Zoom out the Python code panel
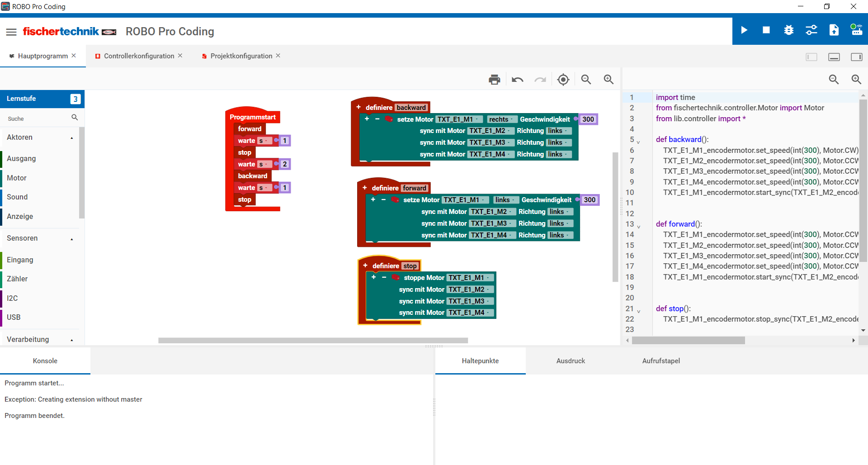868x465 pixels. pos(834,80)
